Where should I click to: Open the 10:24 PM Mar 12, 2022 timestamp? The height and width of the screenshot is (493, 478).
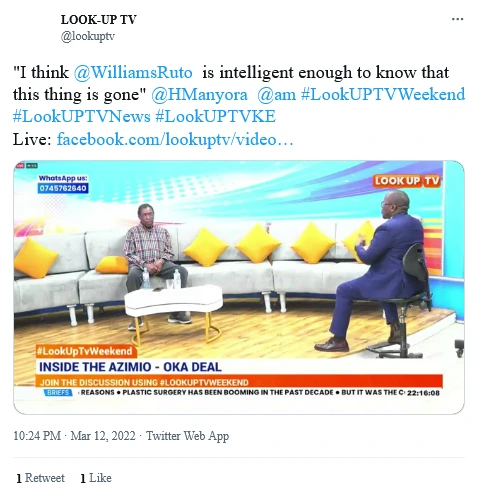(74, 436)
